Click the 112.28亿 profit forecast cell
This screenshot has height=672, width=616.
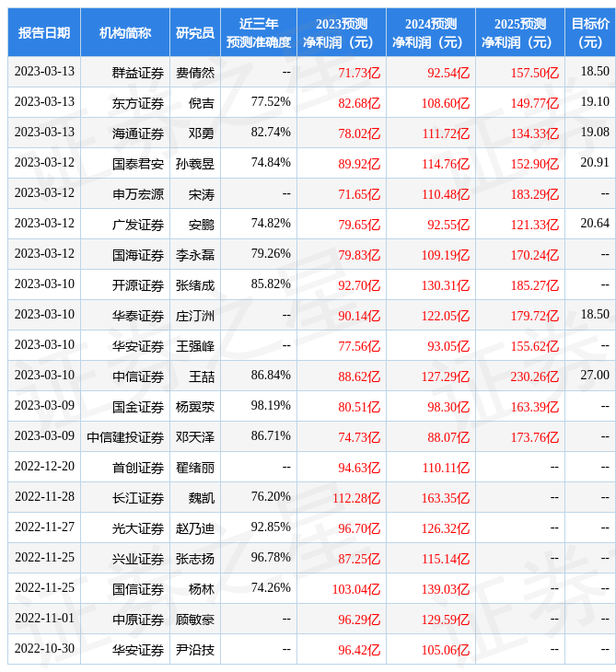point(356,497)
